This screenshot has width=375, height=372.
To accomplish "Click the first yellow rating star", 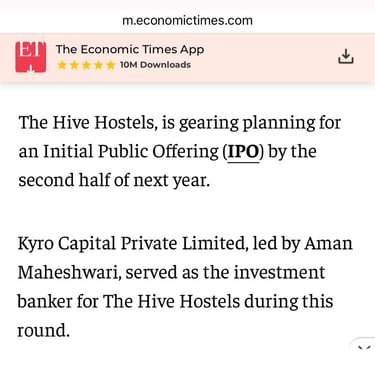I will pyautogui.click(x=62, y=65).
